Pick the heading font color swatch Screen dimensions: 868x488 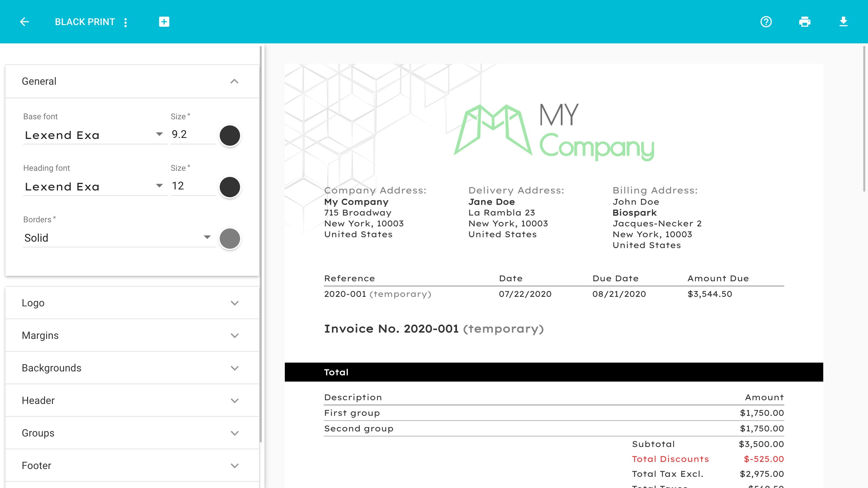pos(230,187)
